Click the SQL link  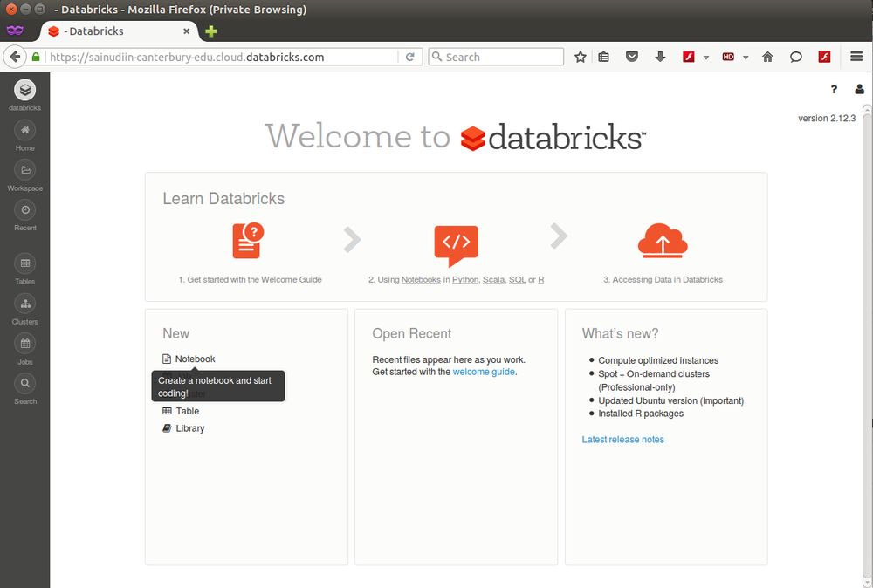click(517, 280)
